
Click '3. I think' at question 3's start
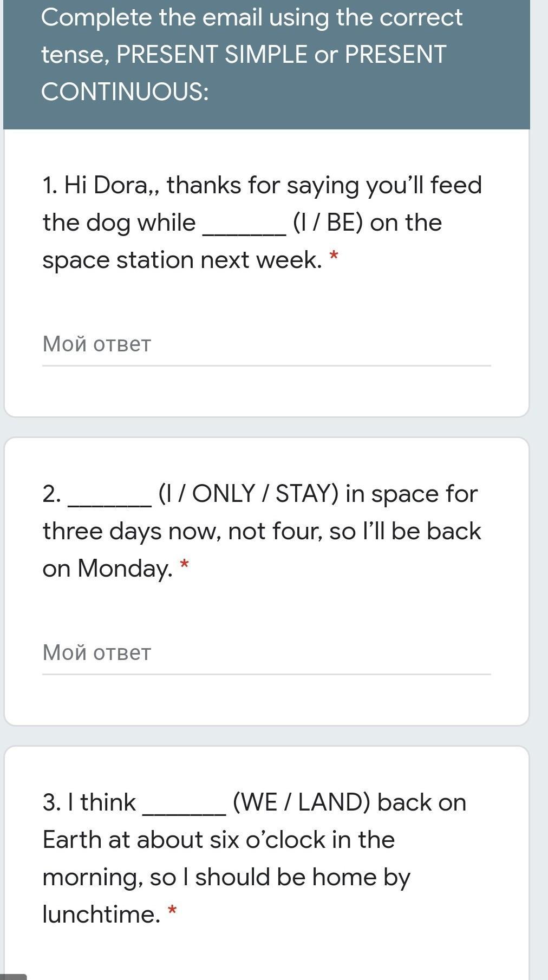pyautogui.click(x=89, y=802)
